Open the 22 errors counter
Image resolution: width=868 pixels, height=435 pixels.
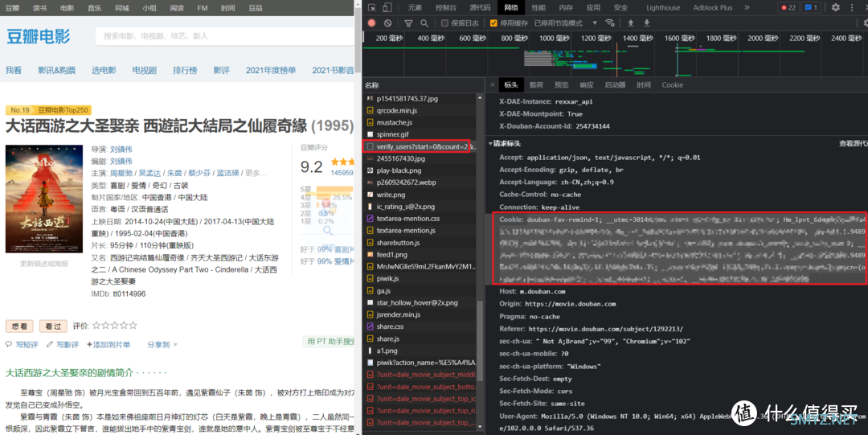[788, 8]
